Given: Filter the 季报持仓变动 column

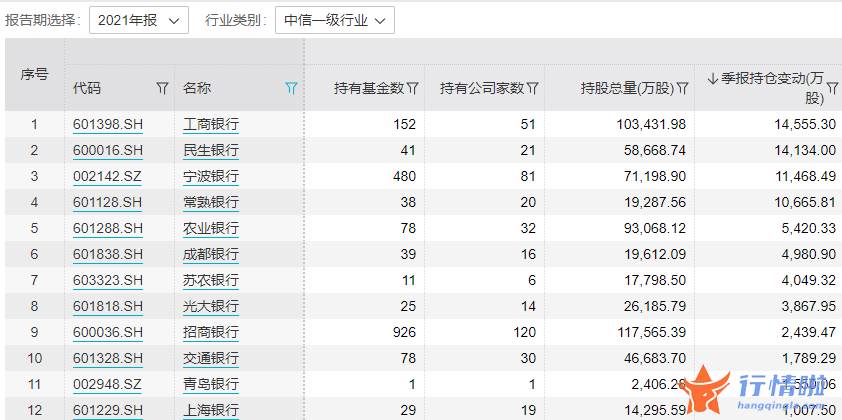Looking at the screenshot, I should click(832, 88).
